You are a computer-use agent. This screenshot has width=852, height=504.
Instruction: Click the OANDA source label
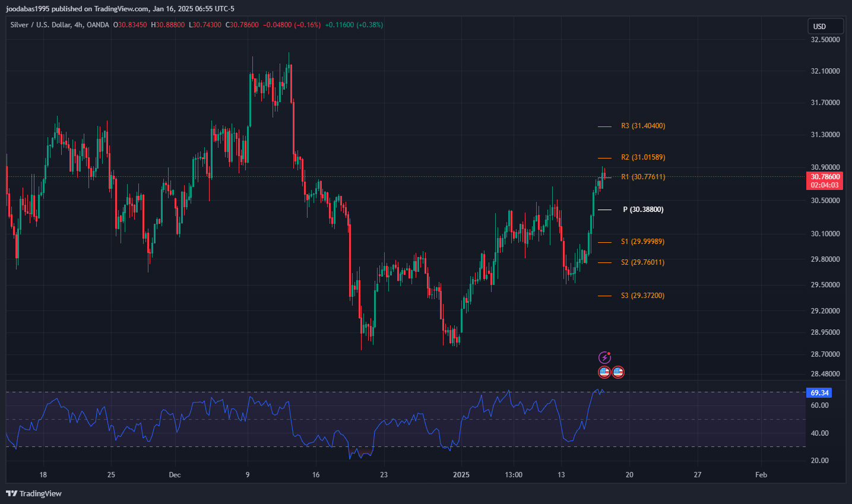pyautogui.click(x=98, y=25)
